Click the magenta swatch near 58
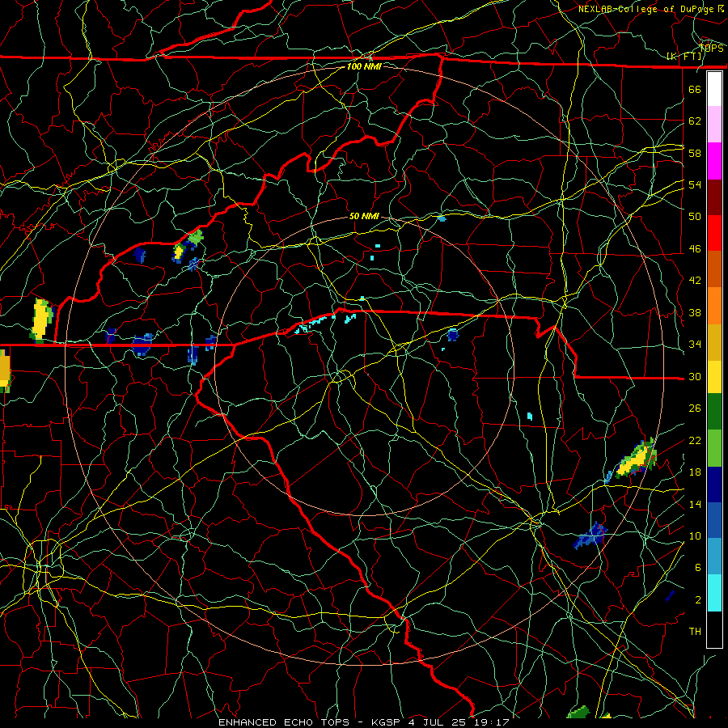The image size is (728, 728). coord(714,161)
